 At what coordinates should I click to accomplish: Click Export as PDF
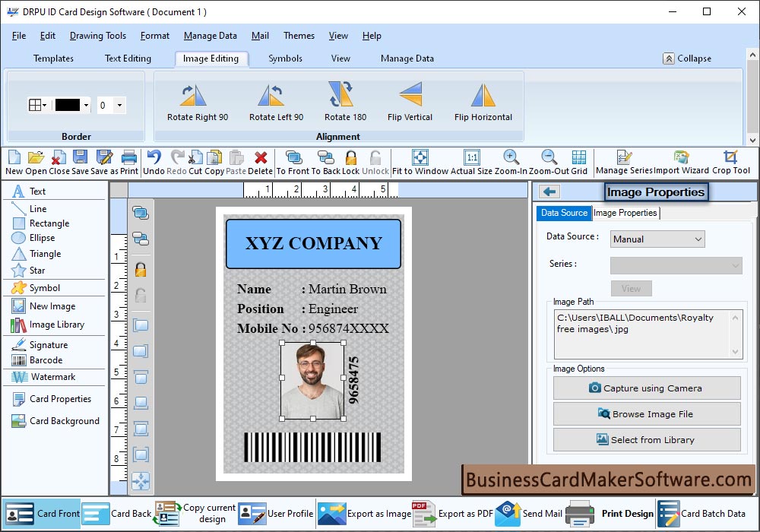click(452, 514)
